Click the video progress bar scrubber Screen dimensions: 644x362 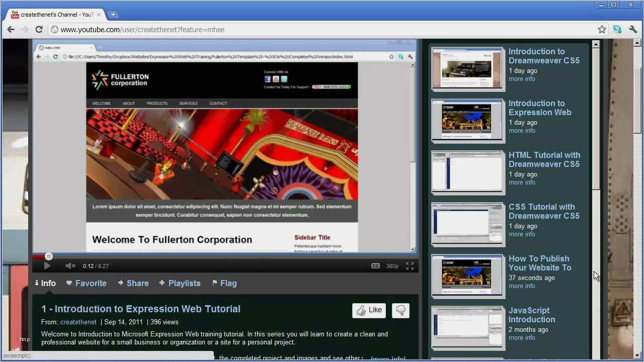point(49,256)
